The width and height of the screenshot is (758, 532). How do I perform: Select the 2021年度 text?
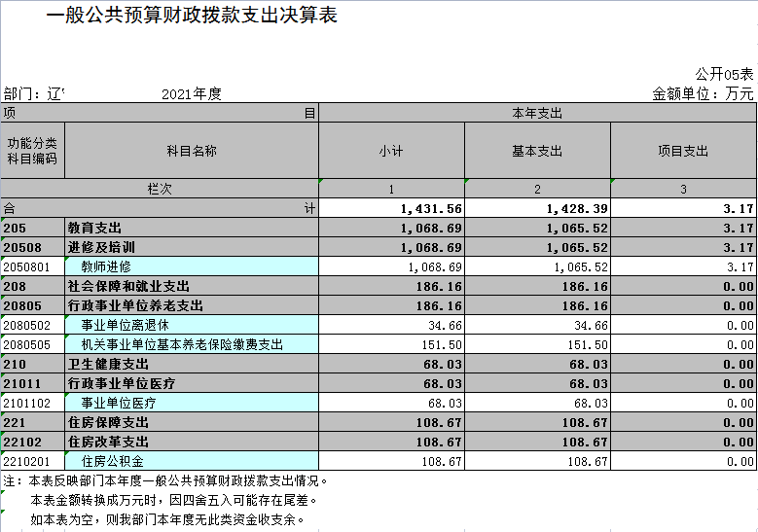tap(192, 93)
